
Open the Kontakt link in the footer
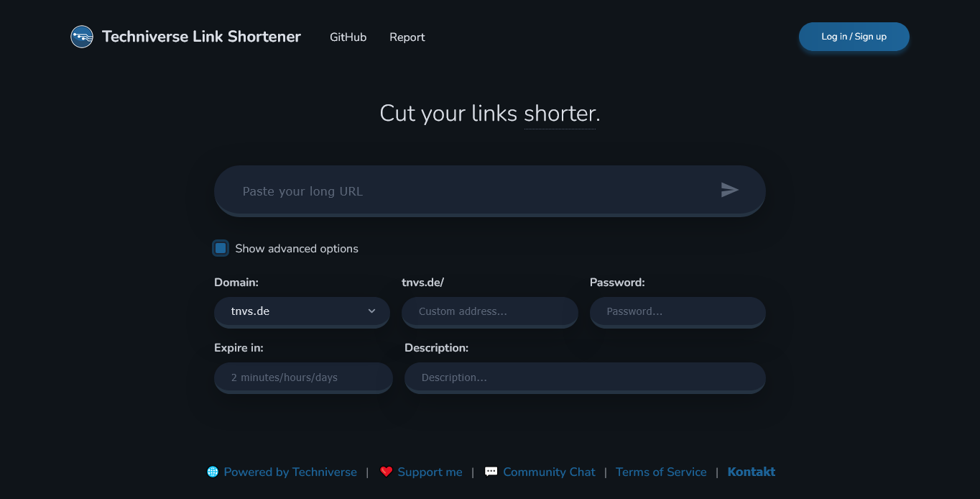click(x=752, y=472)
